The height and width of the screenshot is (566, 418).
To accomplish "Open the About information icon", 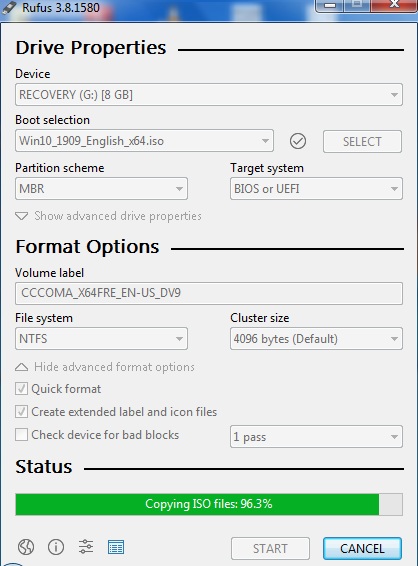I will click(56, 547).
